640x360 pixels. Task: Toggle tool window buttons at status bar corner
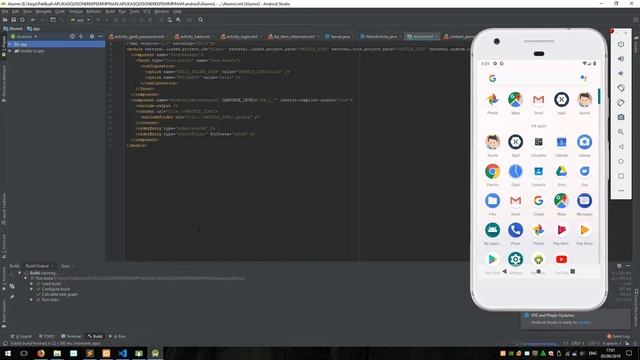point(5,344)
